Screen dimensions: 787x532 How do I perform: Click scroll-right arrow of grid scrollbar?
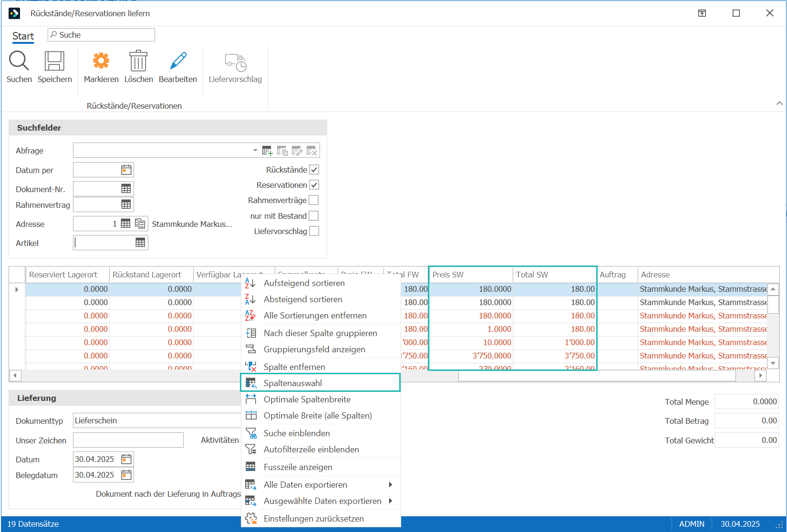pos(761,376)
